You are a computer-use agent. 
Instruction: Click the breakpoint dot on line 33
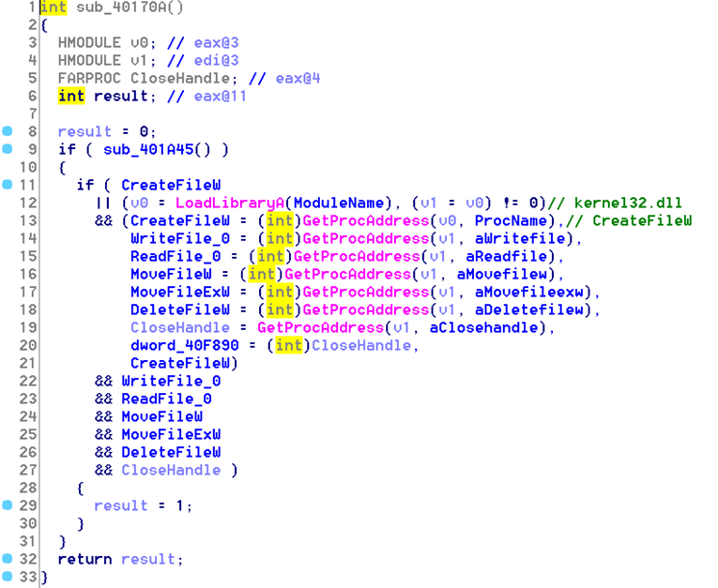tap(8, 577)
